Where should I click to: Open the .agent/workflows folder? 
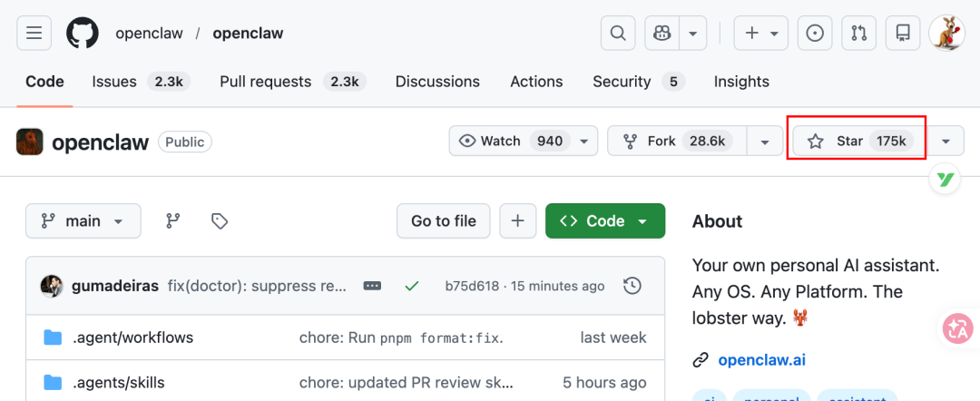[x=132, y=337]
